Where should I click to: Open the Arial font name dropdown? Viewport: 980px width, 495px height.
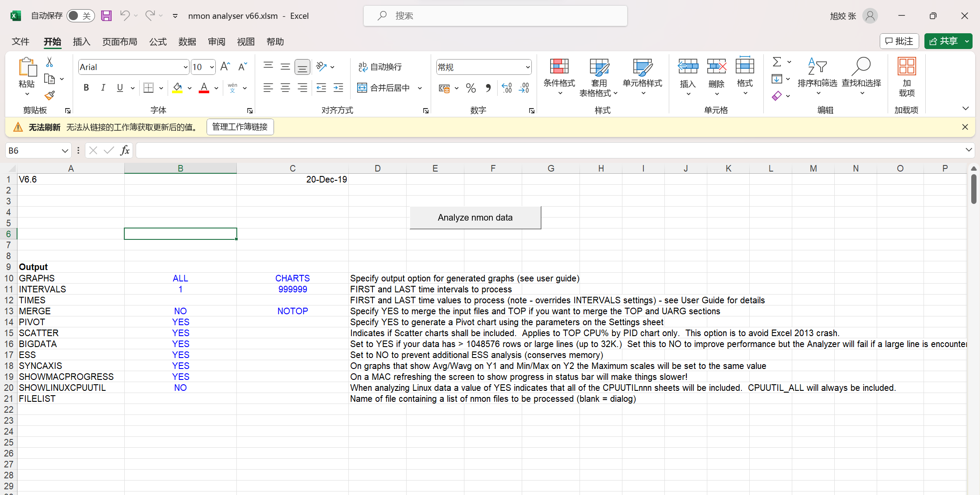[x=185, y=67]
